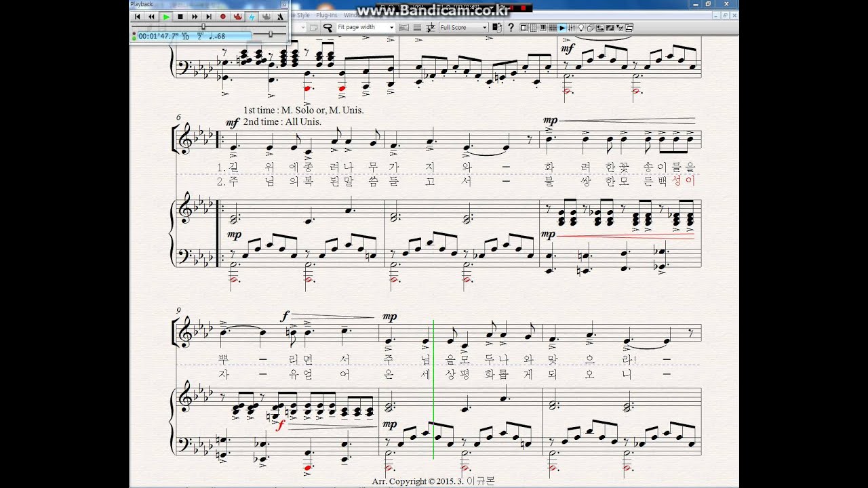Toggle the Navigator window icon

click(524, 28)
